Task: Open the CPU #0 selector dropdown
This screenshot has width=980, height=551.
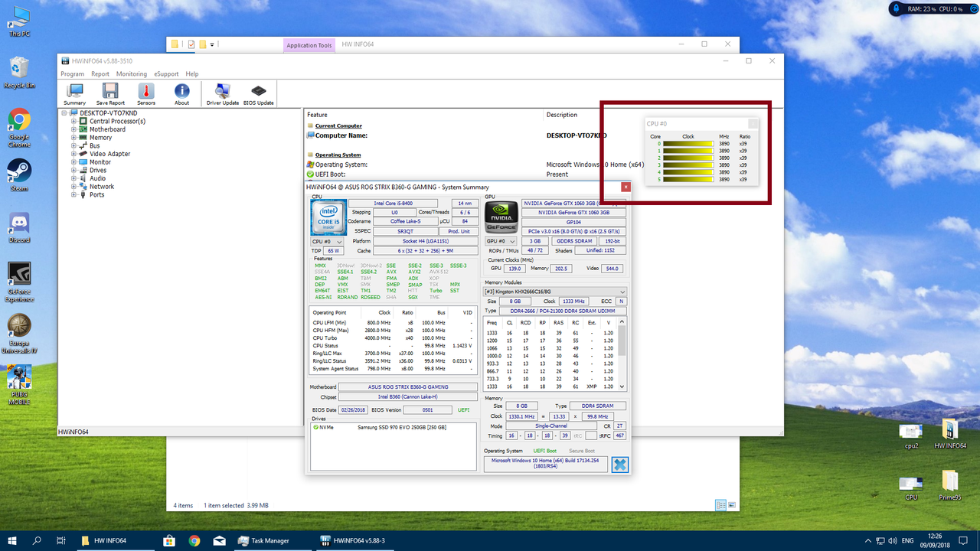Action: coord(327,241)
